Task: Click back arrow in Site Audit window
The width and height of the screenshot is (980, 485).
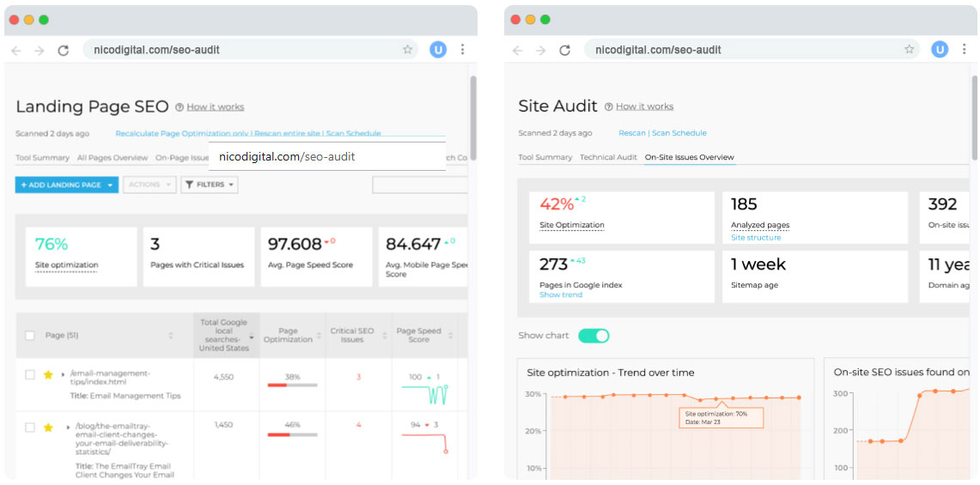Action: click(x=518, y=51)
